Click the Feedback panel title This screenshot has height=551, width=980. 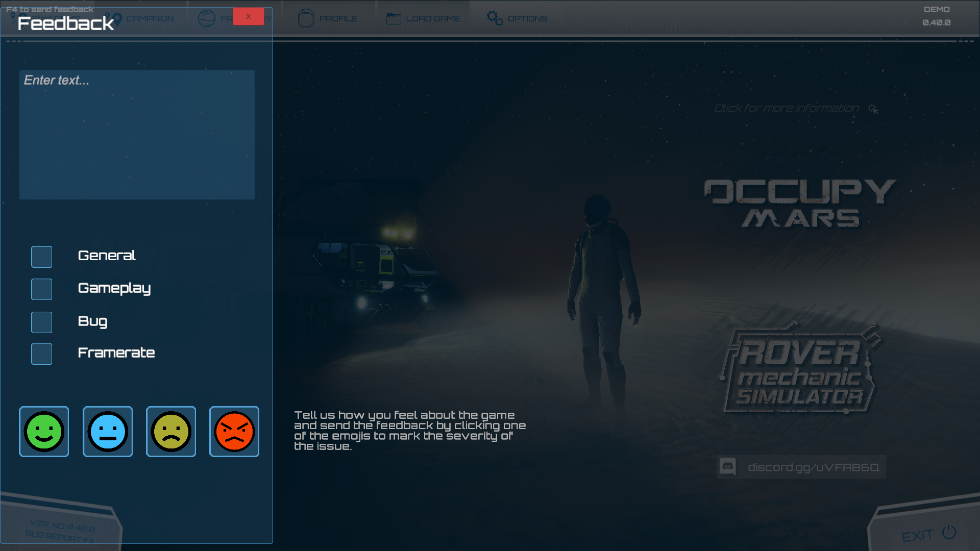tap(66, 23)
